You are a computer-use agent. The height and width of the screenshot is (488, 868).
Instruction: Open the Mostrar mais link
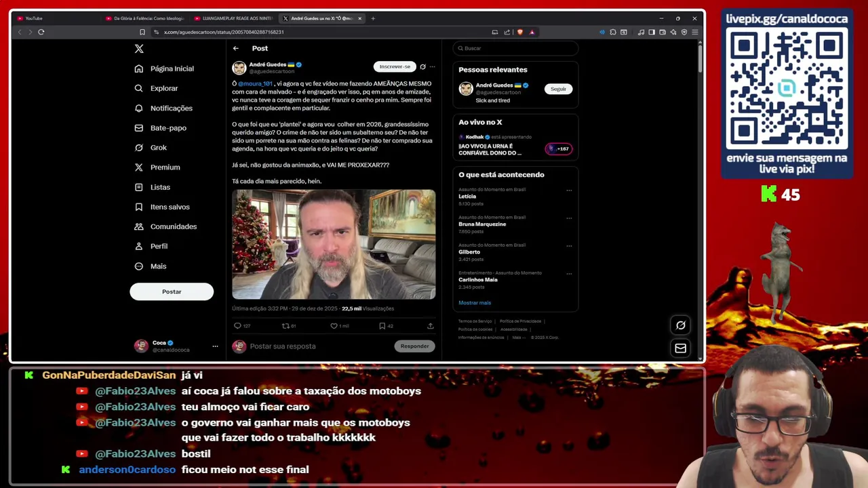point(475,303)
